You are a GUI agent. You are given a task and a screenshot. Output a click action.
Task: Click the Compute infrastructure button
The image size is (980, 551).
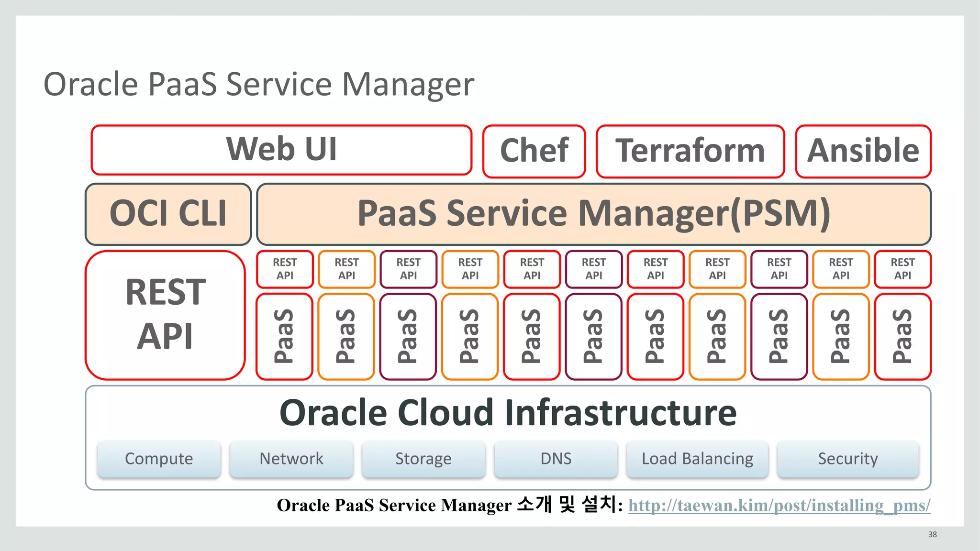(159, 459)
